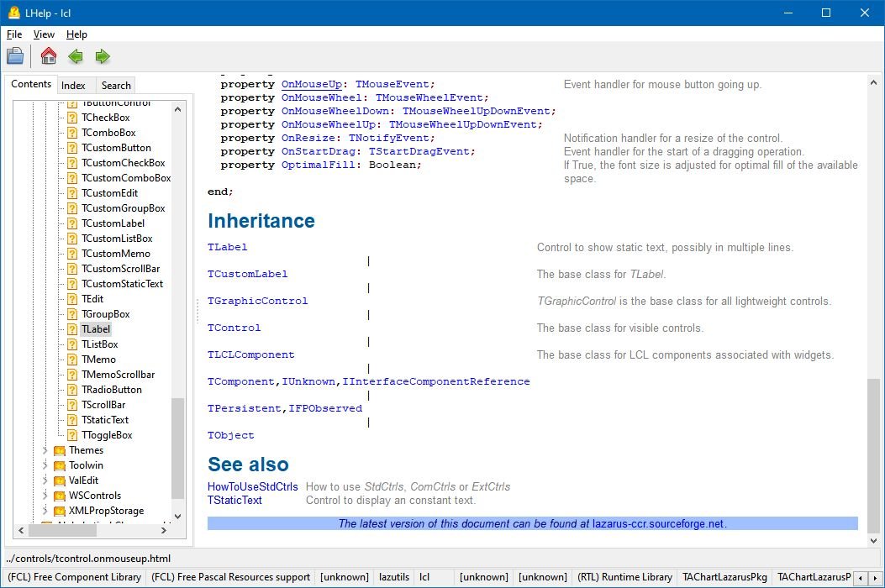Go to the Home page icon
Image resolution: width=885 pixels, height=588 pixels.
click(49, 56)
